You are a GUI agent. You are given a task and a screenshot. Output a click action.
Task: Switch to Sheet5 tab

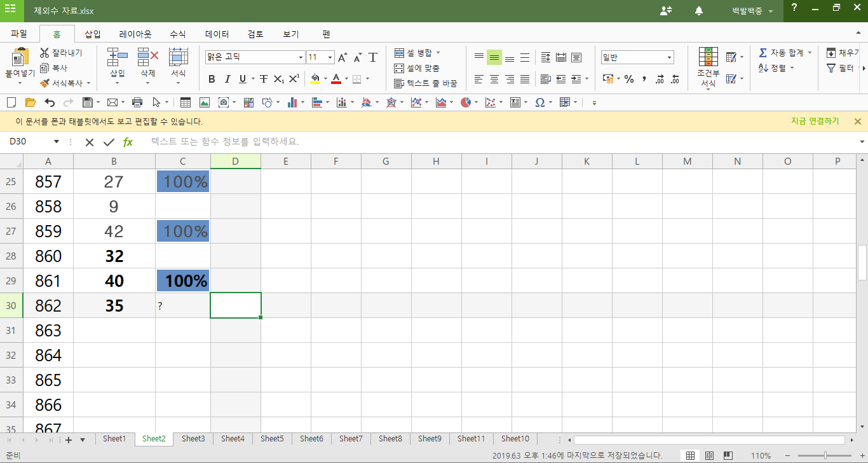point(272,439)
